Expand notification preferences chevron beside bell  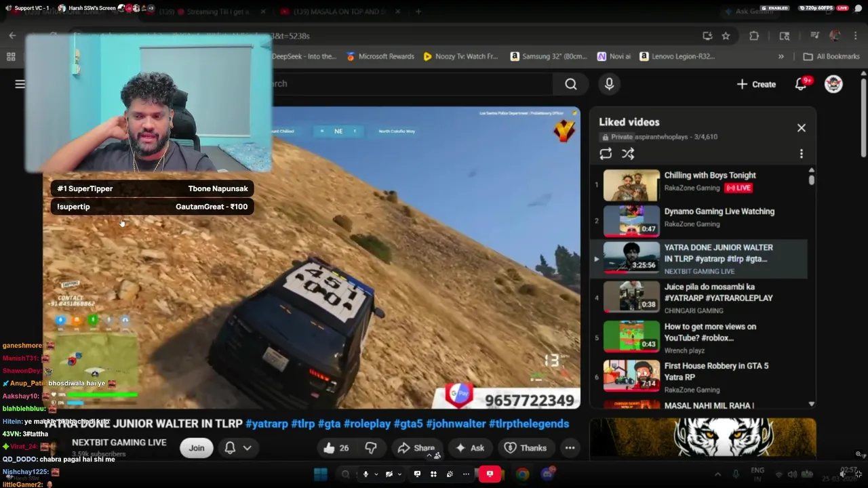248,448
